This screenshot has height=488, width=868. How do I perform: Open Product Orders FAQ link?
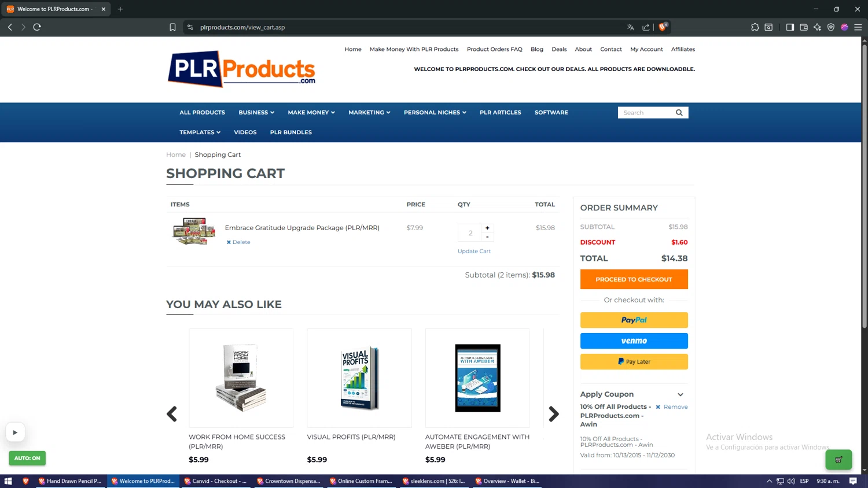tap(494, 49)
